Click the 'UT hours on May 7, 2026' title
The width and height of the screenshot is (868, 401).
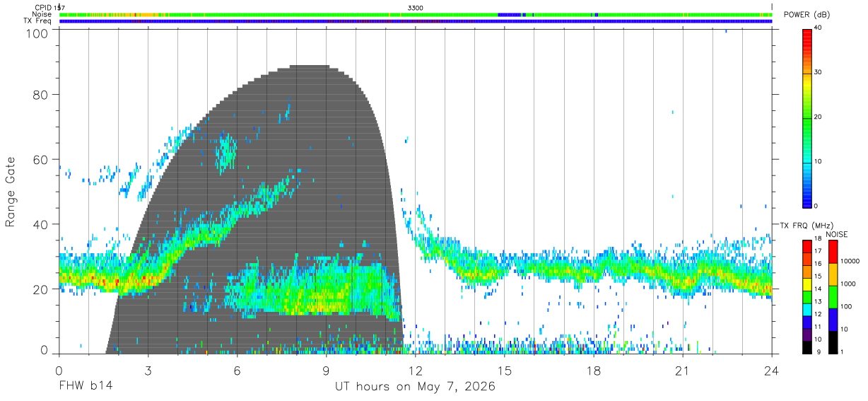pos(415,387)
